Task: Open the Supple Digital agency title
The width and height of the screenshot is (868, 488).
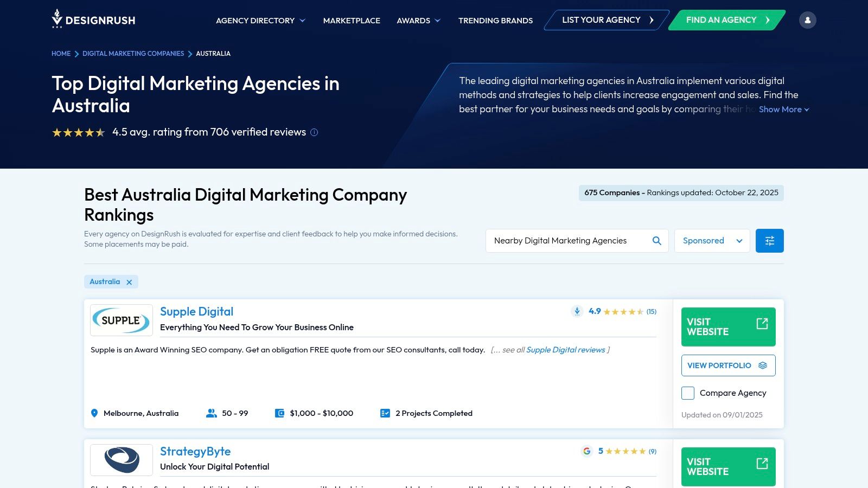Action: point(196,312)
